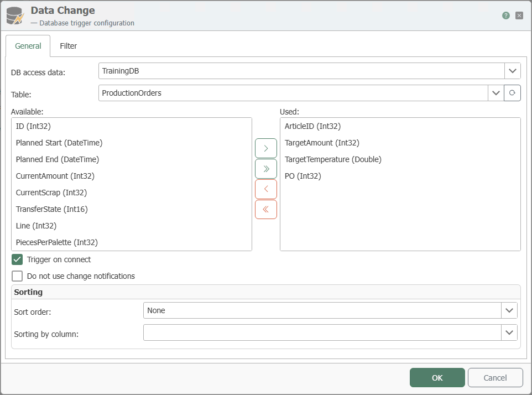Remove all columns from Used list
Screen dimensions: 532x395
[x=266, y=209]
